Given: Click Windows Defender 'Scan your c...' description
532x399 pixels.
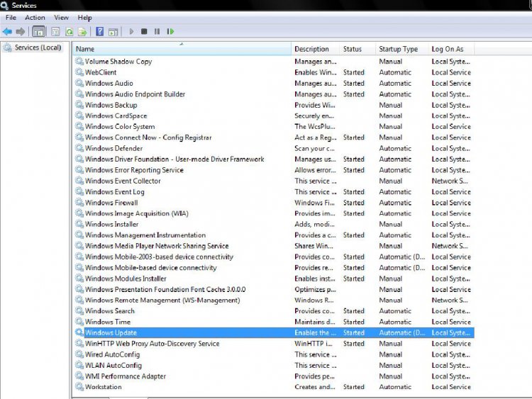Looking at the screenshot, I should [x=314, y=148].
